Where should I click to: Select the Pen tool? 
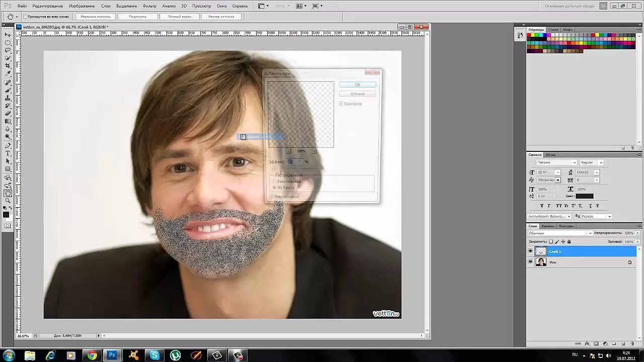(x=8, y=145)
